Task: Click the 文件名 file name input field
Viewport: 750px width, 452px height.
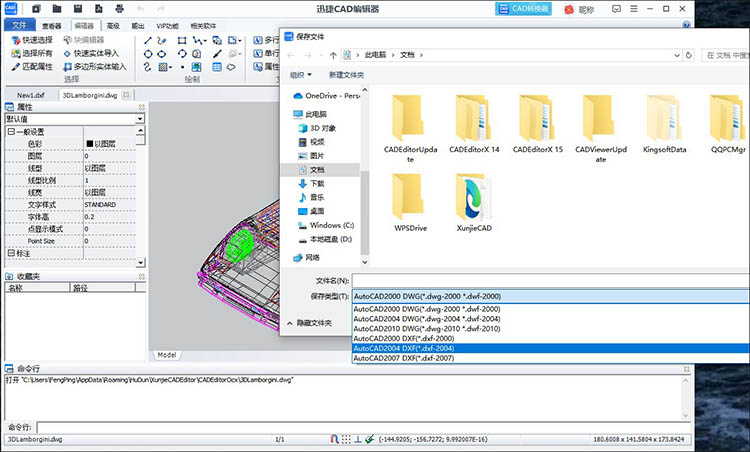Action: click(x=550, y=280)
